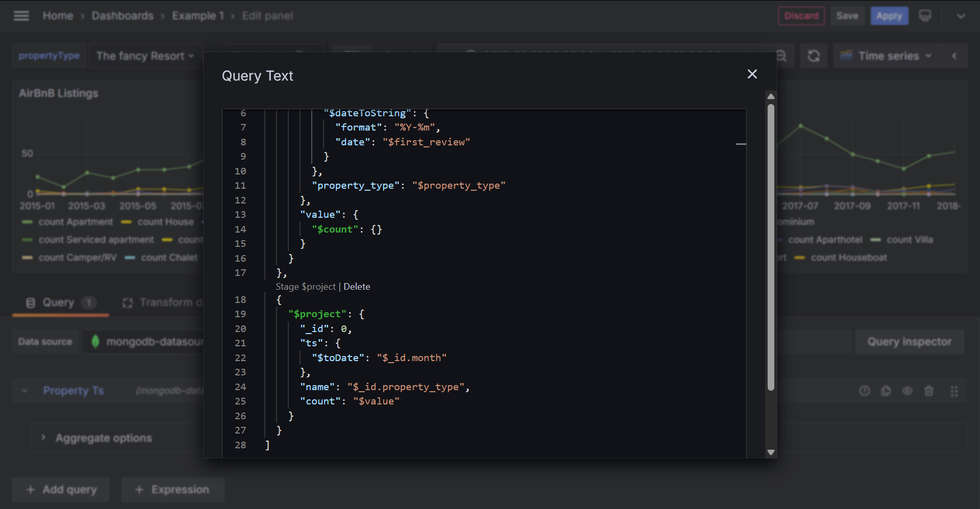Screen dimensions: 980x509
Task: Go to Dashboards in breadcrumb
Action: 122,16
